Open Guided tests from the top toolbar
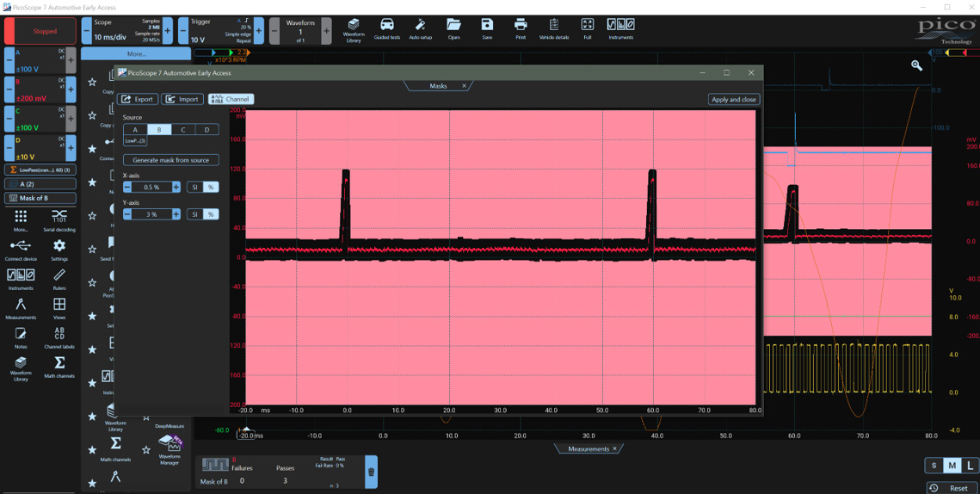980x494 pixels. pos(387,28)
